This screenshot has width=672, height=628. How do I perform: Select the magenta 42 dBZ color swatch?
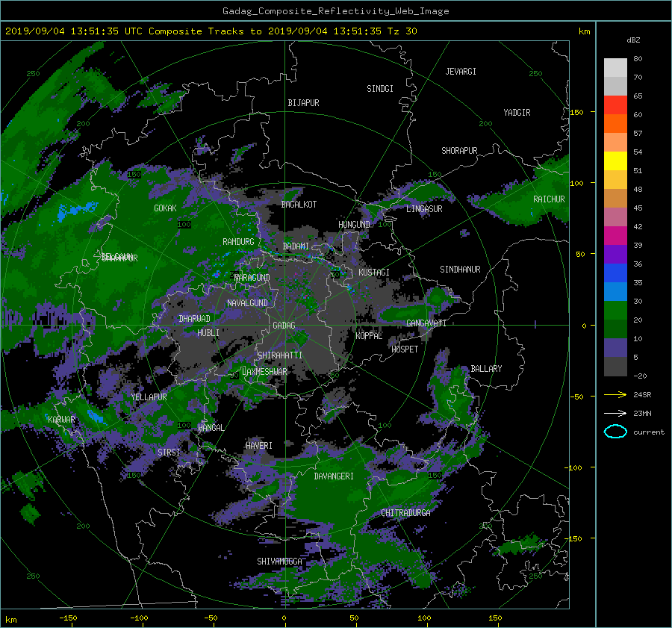point(615,235)
